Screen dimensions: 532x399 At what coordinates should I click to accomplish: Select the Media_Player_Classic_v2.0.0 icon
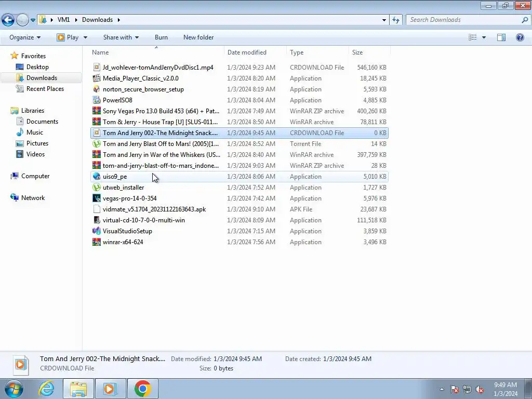tap(97, 78)
